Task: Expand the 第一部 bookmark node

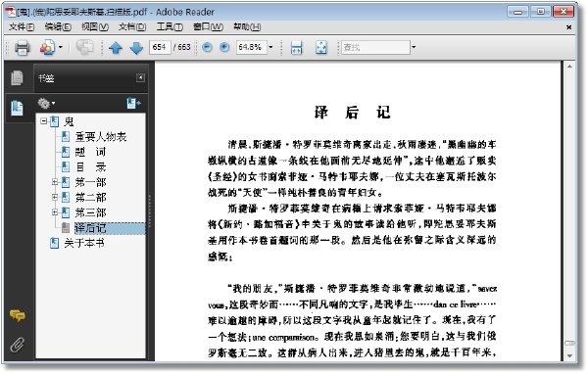Action: point(55,182)
